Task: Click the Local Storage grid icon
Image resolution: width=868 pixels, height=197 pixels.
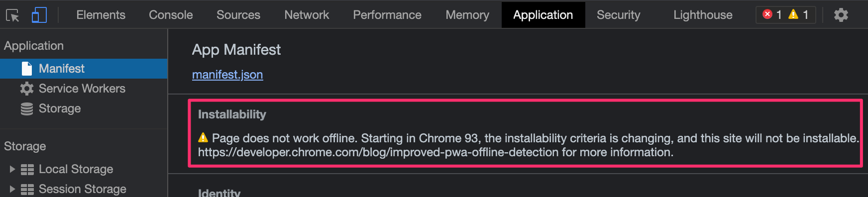Action: (x=27, y=170)
